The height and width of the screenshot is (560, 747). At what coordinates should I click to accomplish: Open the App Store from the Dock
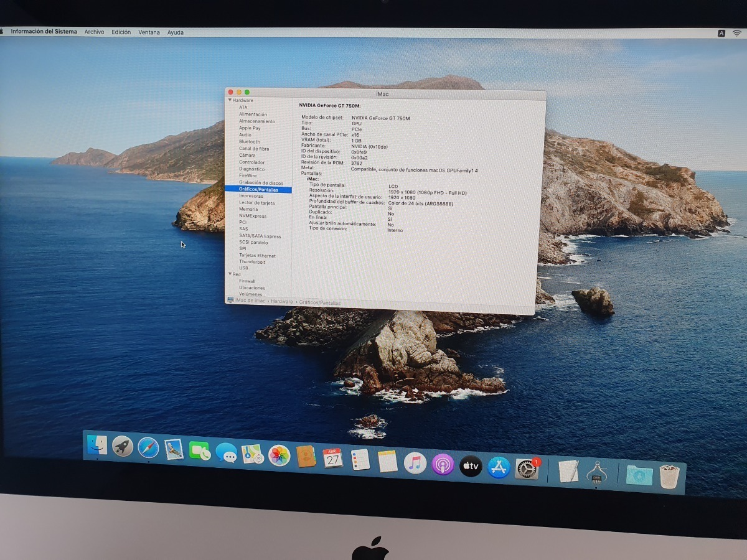(x=499, y=467)
